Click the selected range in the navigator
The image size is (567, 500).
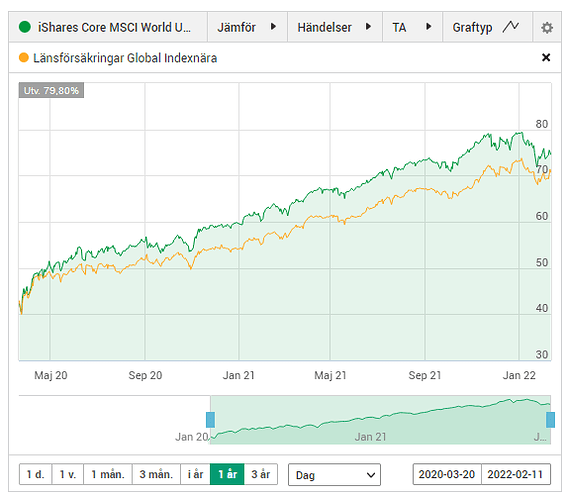380,420
